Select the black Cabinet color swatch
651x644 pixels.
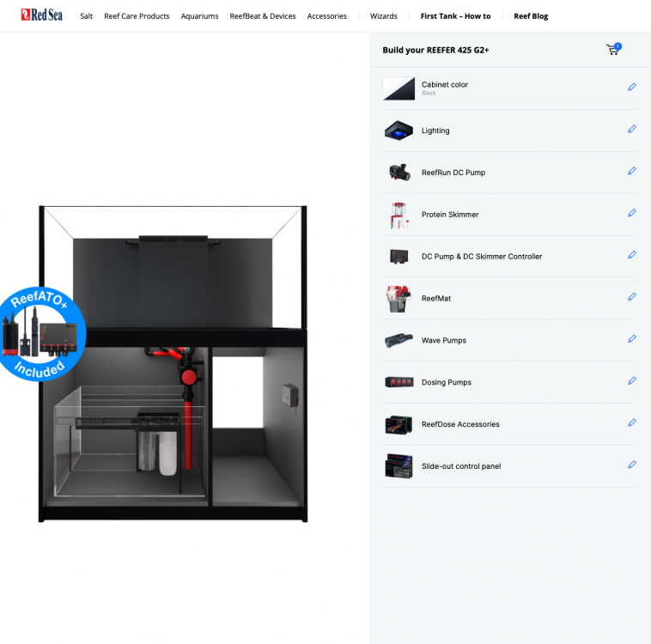[x=399, y=88]
